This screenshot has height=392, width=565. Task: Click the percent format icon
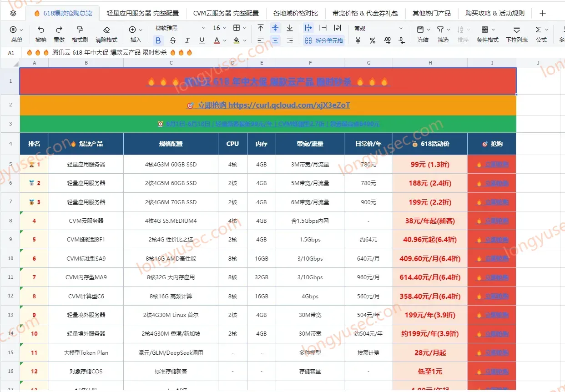373,40
